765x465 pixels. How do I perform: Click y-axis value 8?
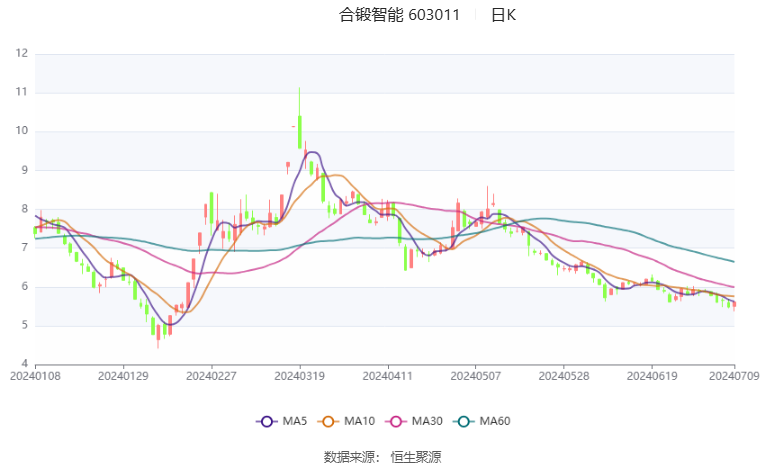[24, 209]
